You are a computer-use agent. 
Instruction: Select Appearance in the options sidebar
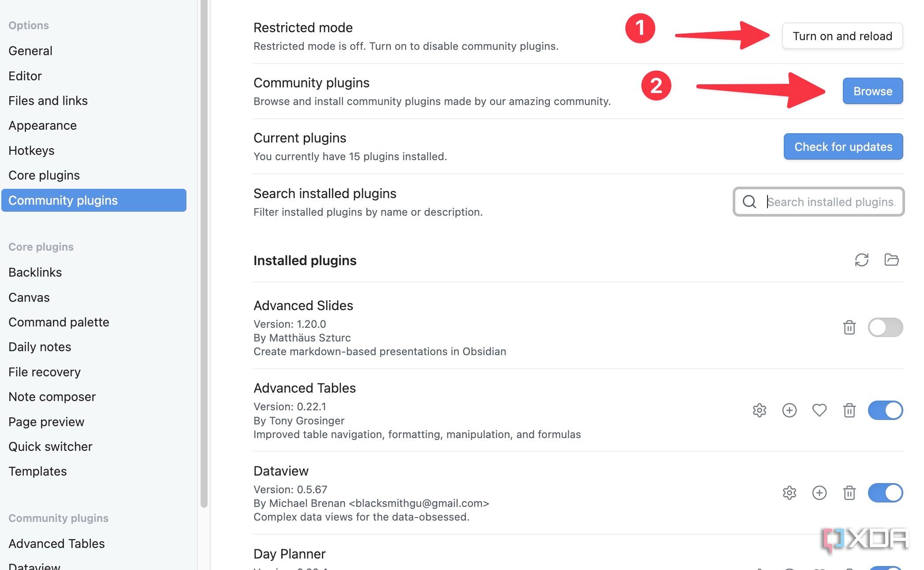[42, 125]
